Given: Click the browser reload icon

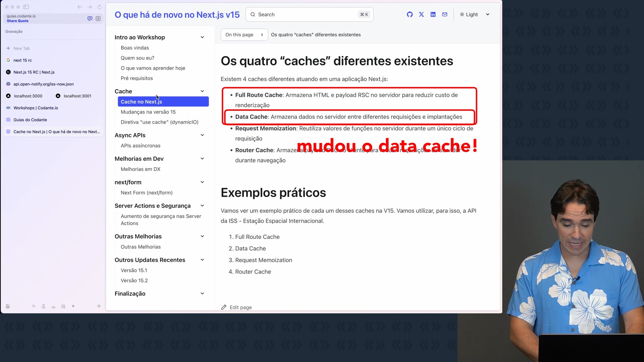Looking at the screenshot, I should point(100,7).
